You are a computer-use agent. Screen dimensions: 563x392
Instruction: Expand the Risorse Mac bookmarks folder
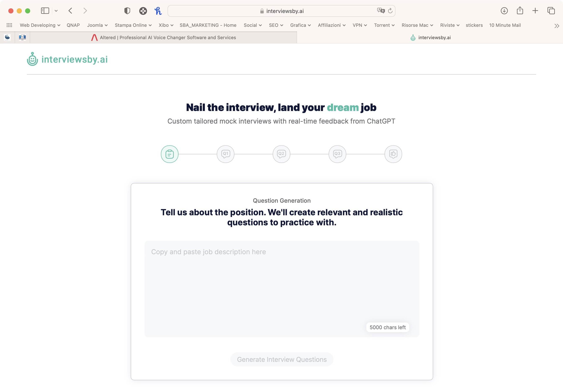(417, 25)
